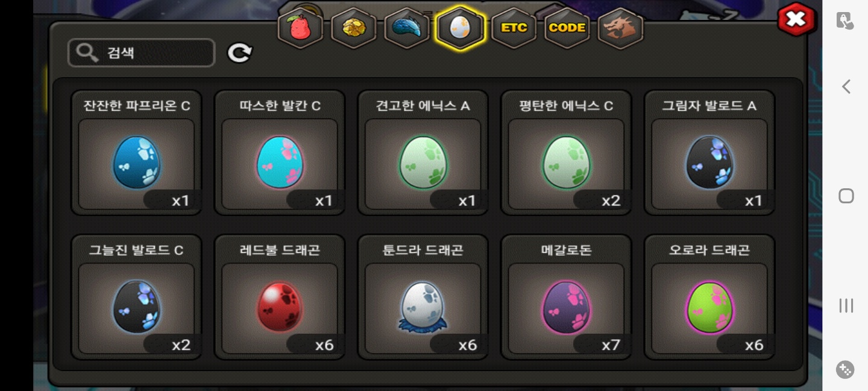Focus the 검색 search field
868x391 pixels.
142,52
